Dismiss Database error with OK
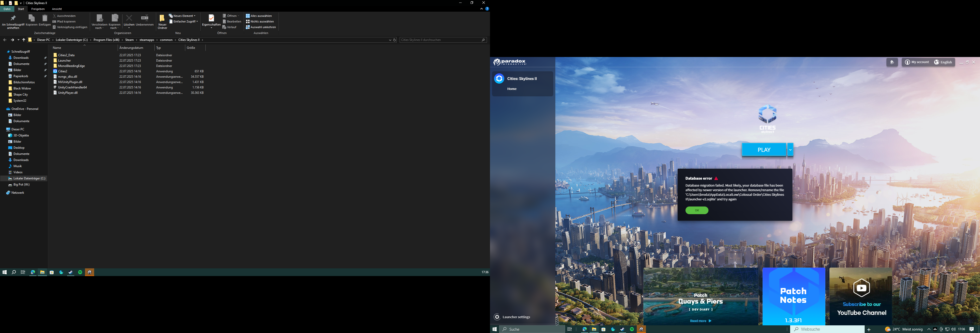Image resolution: width=980 pixels, height=333 pixels. pos(697,210)
